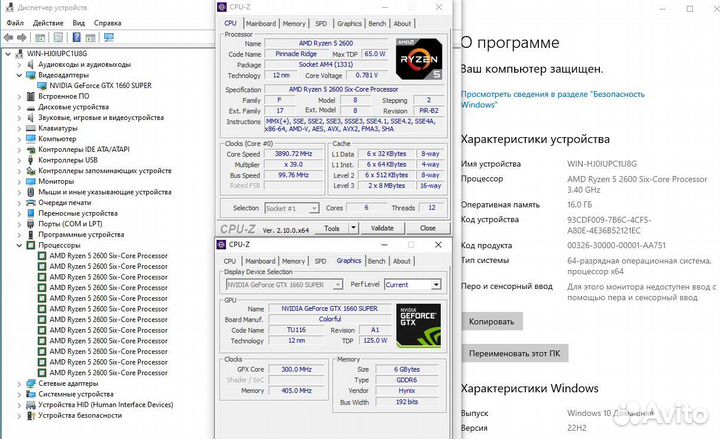Viewport: 720px width, 439px height.
Task: Open the Безопасность Windows details link
Action: 552,99
